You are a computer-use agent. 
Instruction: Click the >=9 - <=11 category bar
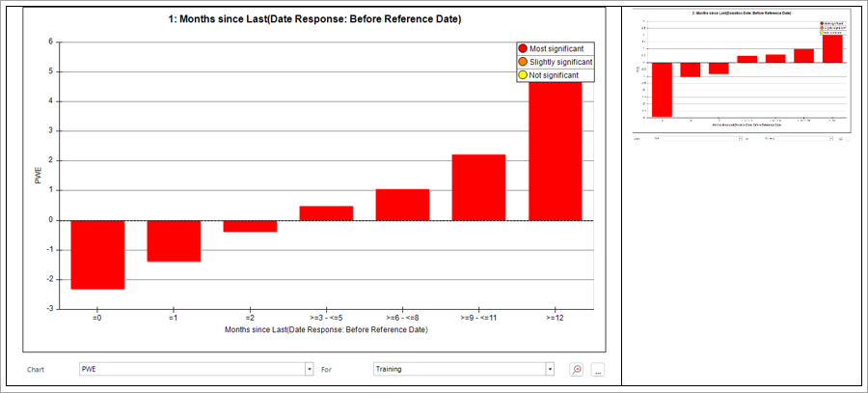point(478,187)
